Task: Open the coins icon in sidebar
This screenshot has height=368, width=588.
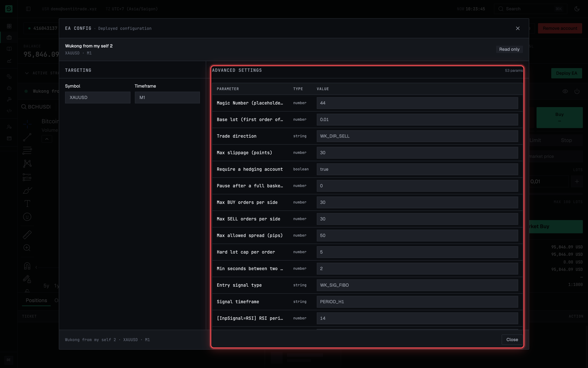Action: (x=9, y=76)
